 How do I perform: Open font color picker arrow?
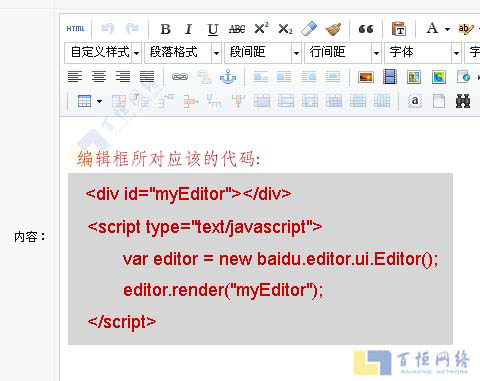pos(447,29)
